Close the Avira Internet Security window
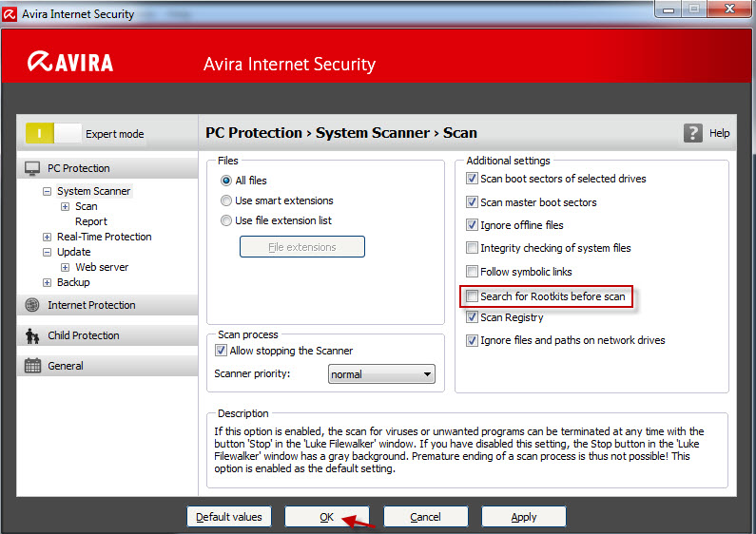756x534 pixels. coord(730,10)
